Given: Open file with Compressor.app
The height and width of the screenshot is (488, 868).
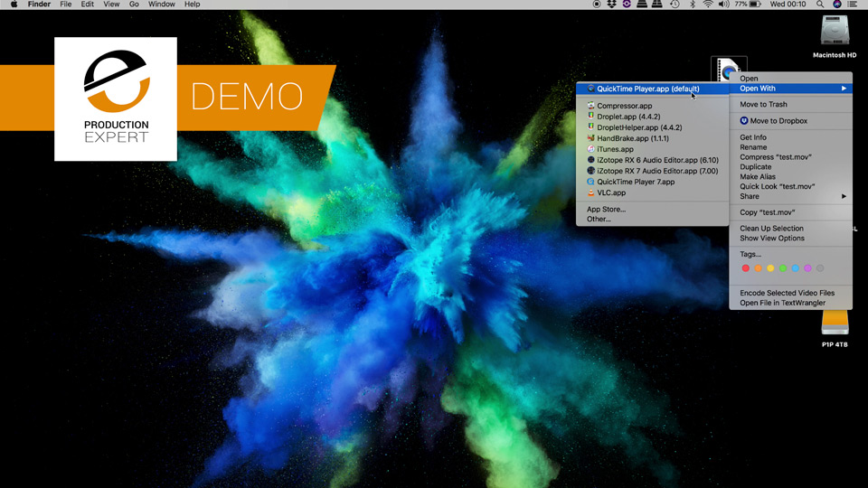Looking at the screenshot, I should [652, 106].
